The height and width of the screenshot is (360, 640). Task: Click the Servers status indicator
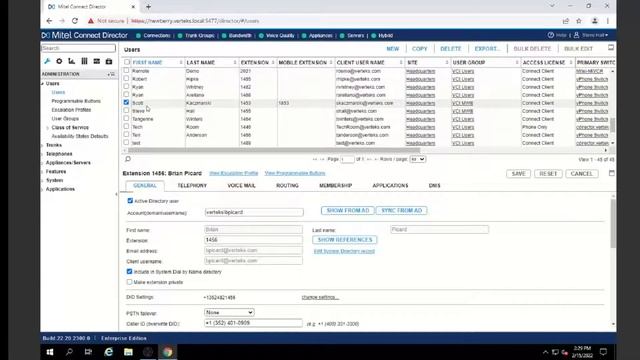point(351,36)
